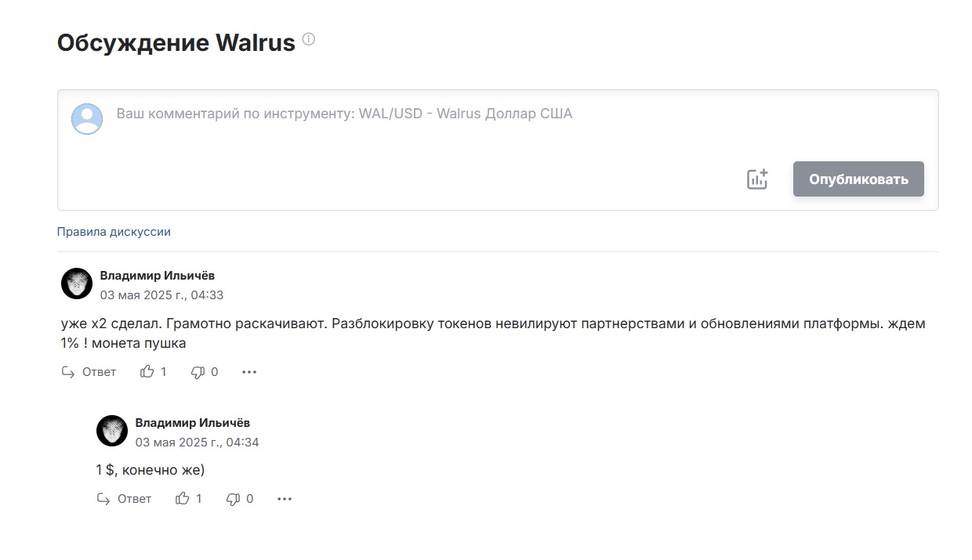Open more options menu on the first comment
Viewport: 972px width, 560px height.
coord(249,371)
